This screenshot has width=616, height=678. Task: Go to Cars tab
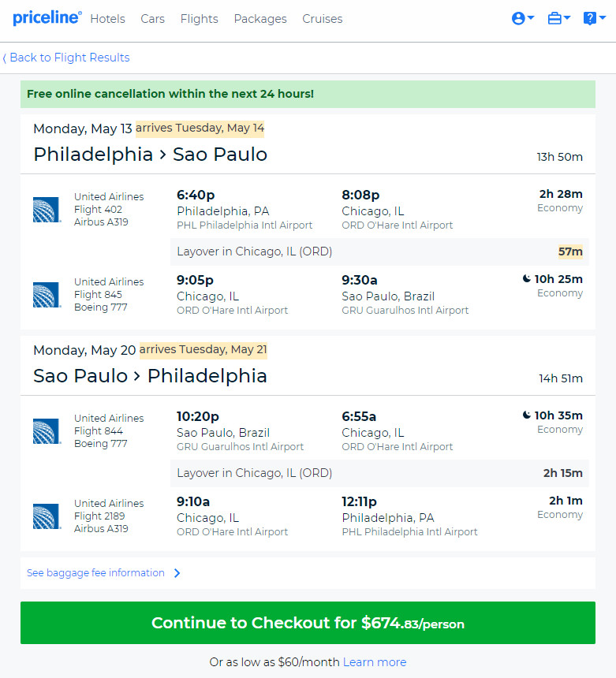pos(152,19)
